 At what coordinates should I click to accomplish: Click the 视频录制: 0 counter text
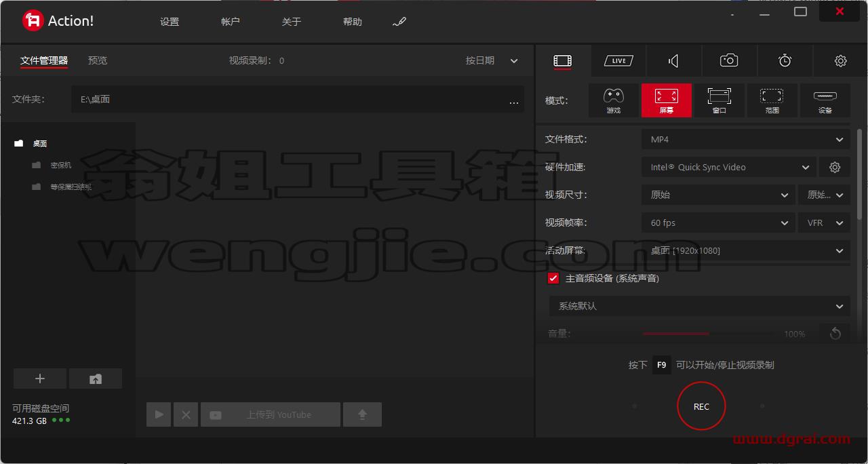[256, 60]
